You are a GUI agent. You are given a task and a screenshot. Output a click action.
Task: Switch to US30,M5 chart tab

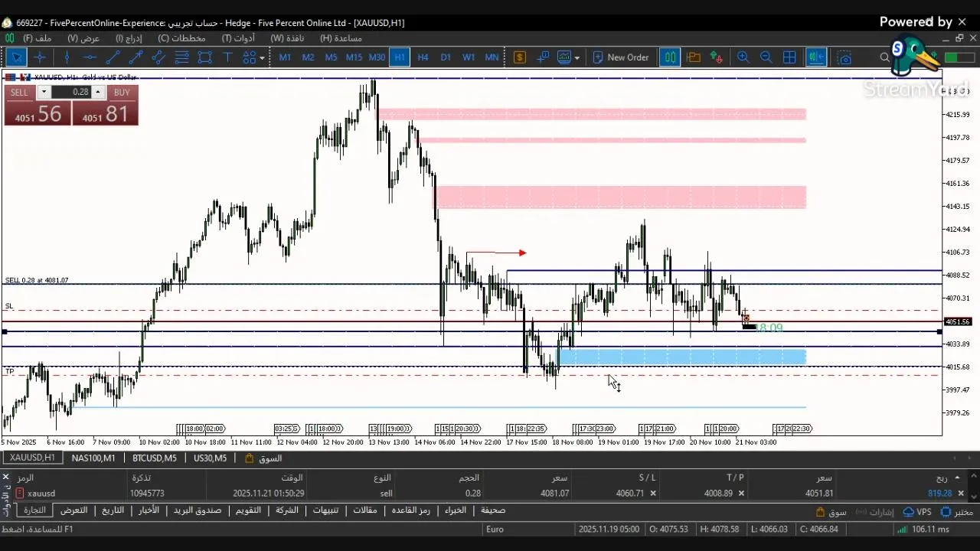pyautogui.click(x=210, y=458)
